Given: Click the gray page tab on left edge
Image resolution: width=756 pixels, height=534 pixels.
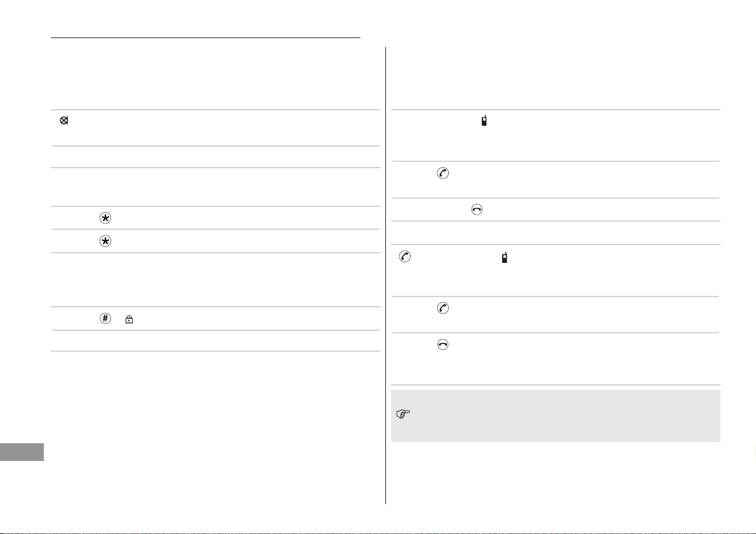Looking at the screenshot, I should point(22,453).
